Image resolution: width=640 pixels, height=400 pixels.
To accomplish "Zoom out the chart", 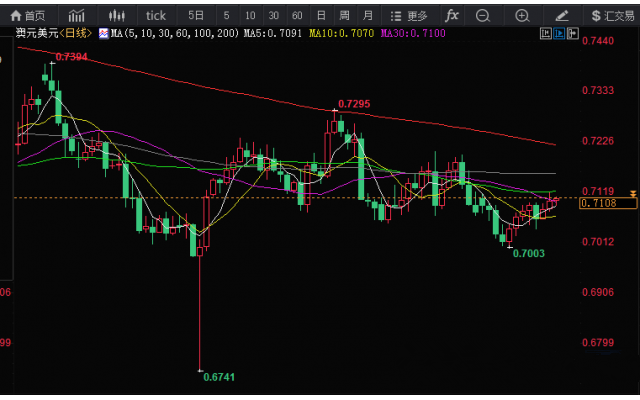I will pos(483,16).
